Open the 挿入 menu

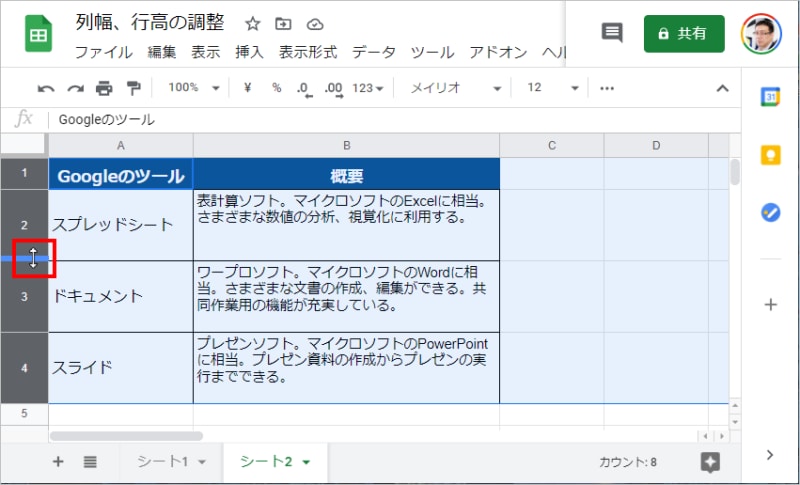(249, 52)
